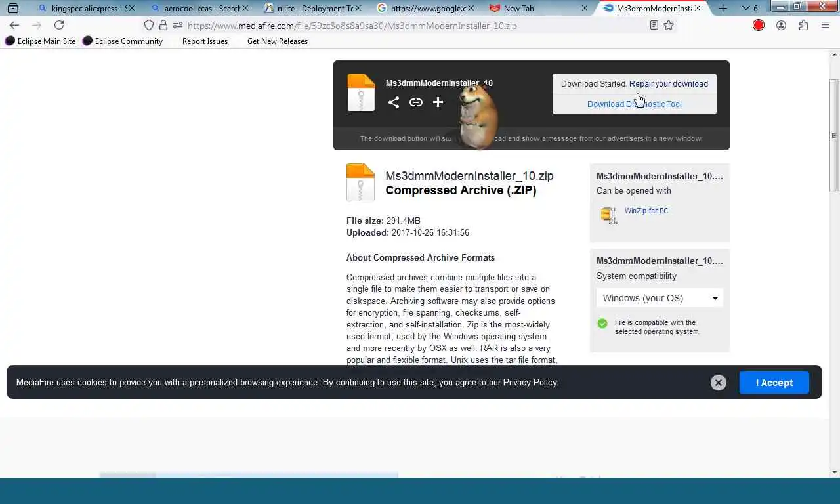Close the aerocool kcas search tab
Image resolution: width=840 pixels, height=504 pixels.
(245, 8)
